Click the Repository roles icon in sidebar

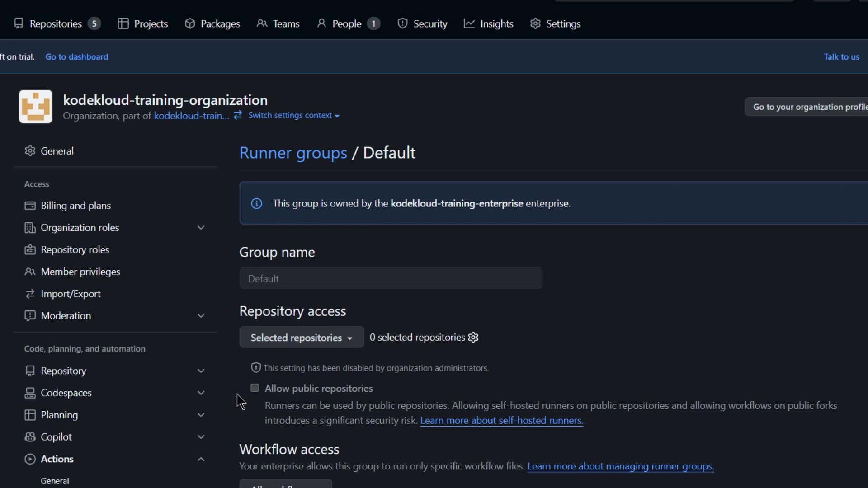click(30, 250)
